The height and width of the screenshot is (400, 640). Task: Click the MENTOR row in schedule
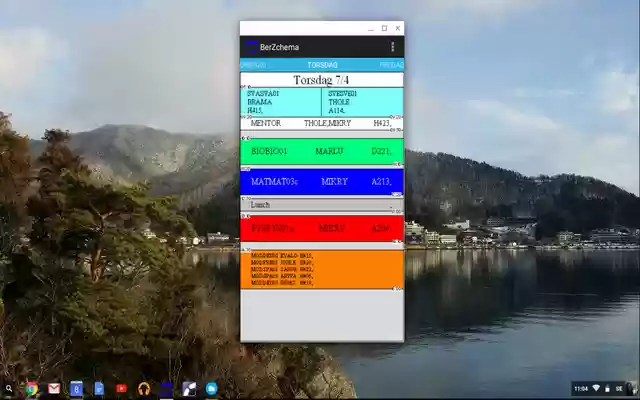tap(322, 123)
